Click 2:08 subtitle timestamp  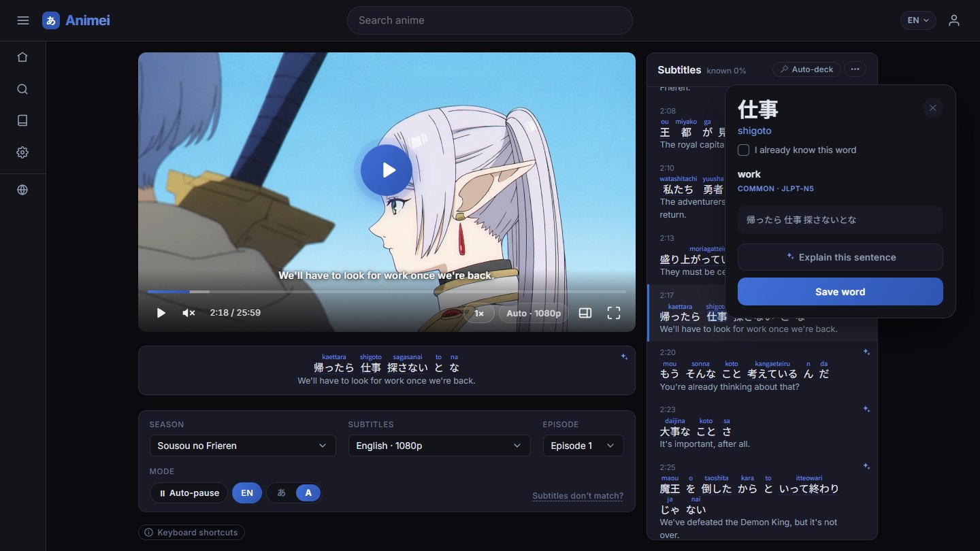(x=667, y=111)
